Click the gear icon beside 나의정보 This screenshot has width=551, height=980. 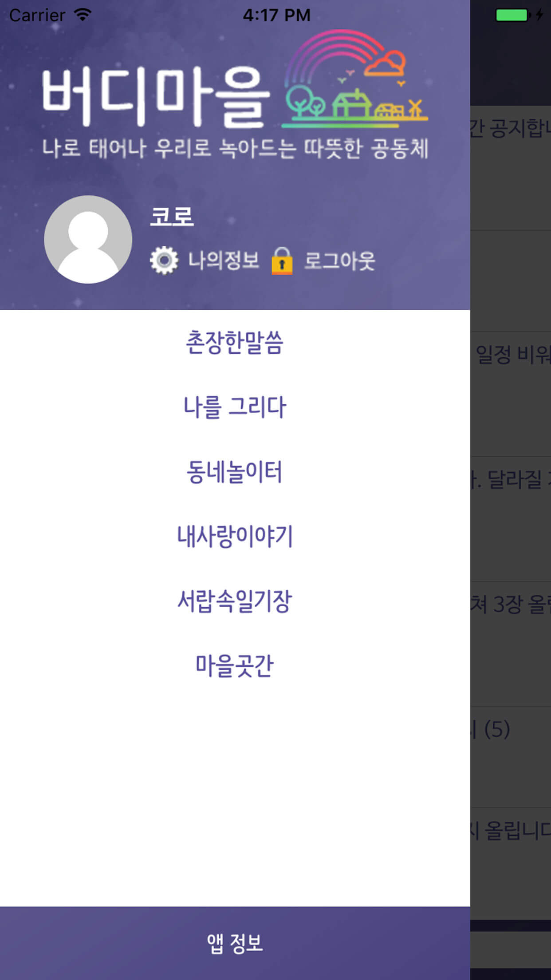[x=164, y=261]
